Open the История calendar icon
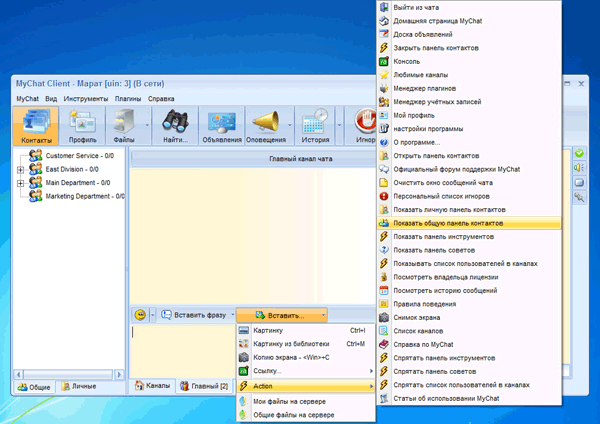This screenshot has width=600, height=424. 315,121
